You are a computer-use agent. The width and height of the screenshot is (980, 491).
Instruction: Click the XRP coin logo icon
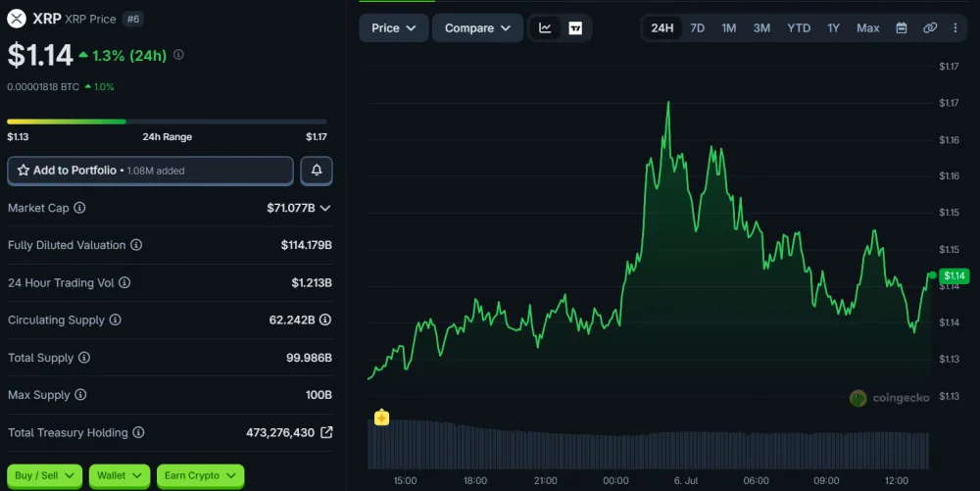coord(17,19)
